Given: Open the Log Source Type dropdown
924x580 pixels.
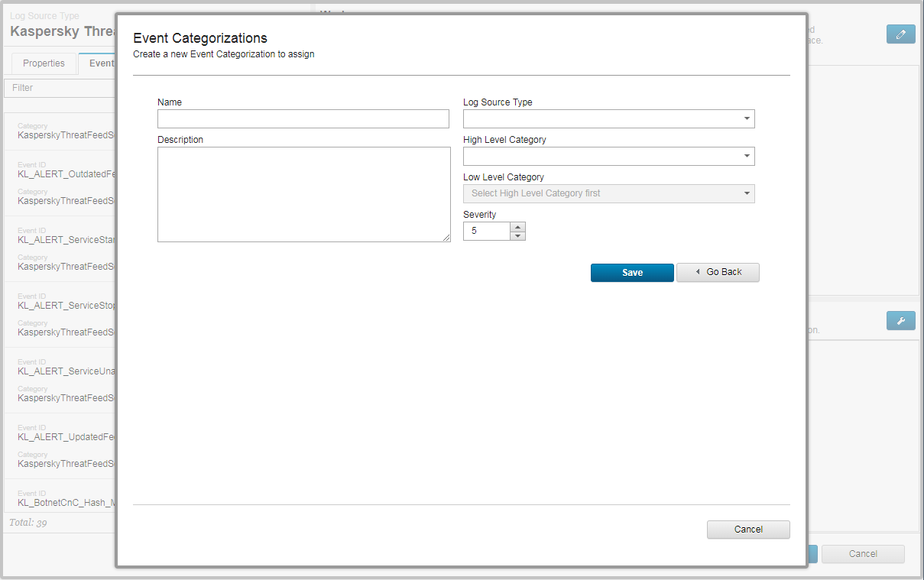Looking at the screenshot, I should (747, 119).
